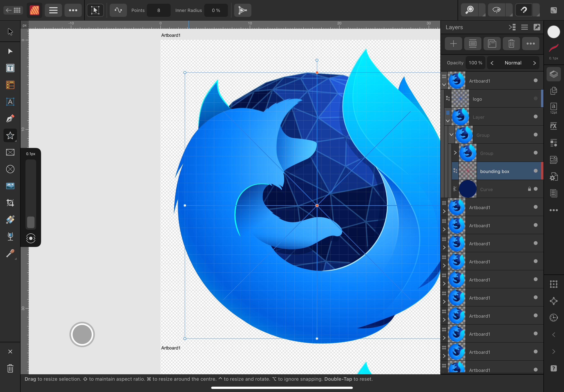The image size is (564, 392).
Task: Toggle the Layers panel pin
Action: [537, 27]
